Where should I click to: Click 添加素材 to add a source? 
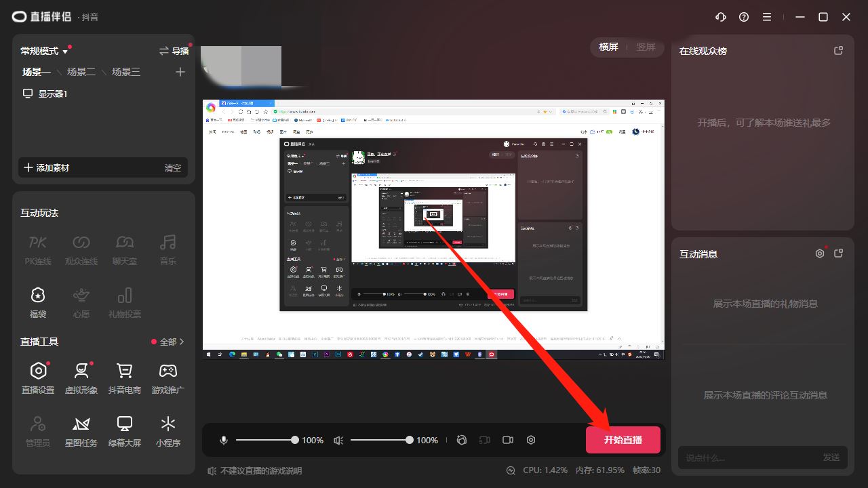[47, 167]
